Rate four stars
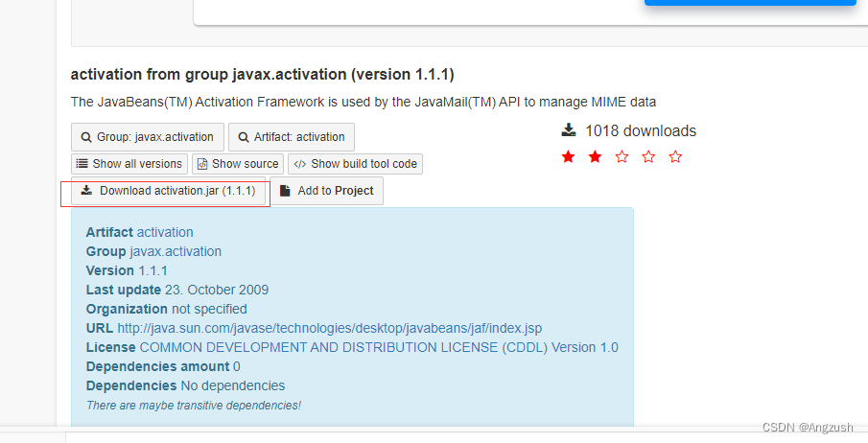The image size is (868, 443). click(x=648, y=156)
